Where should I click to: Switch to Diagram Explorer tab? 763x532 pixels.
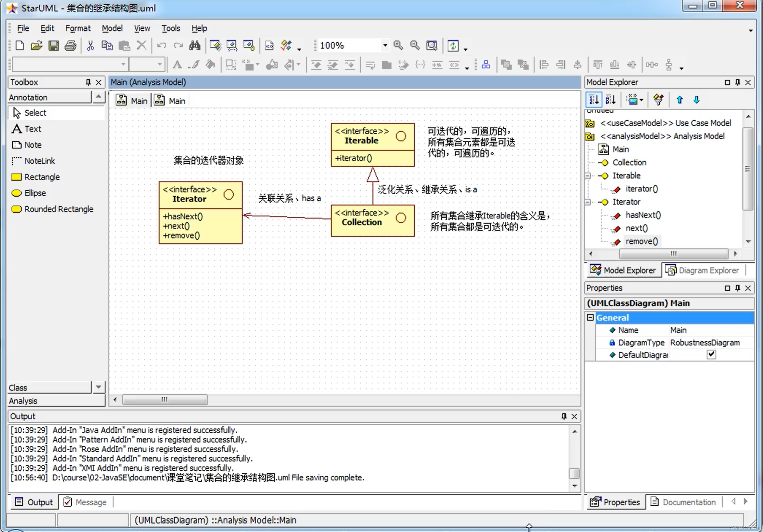click(703, 270)
